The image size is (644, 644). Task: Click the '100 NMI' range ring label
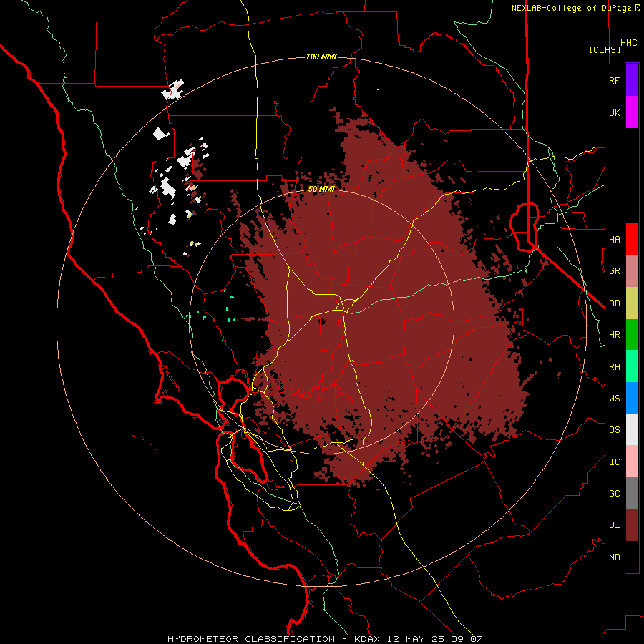[x=321, y=57]
